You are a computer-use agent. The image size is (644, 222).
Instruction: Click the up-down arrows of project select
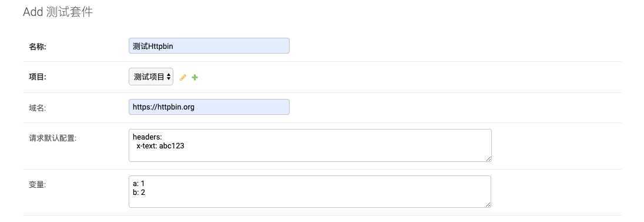169,77
